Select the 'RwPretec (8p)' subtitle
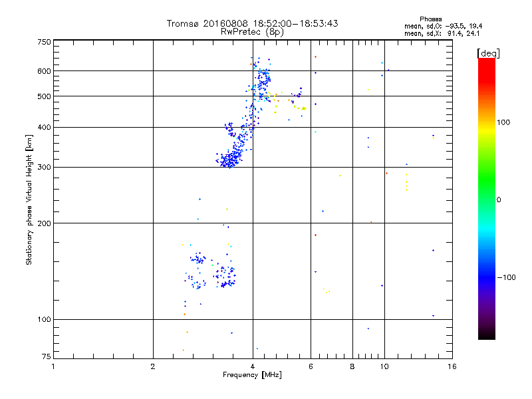The height and width of the screenshot is (399, 532). point(252,32)
